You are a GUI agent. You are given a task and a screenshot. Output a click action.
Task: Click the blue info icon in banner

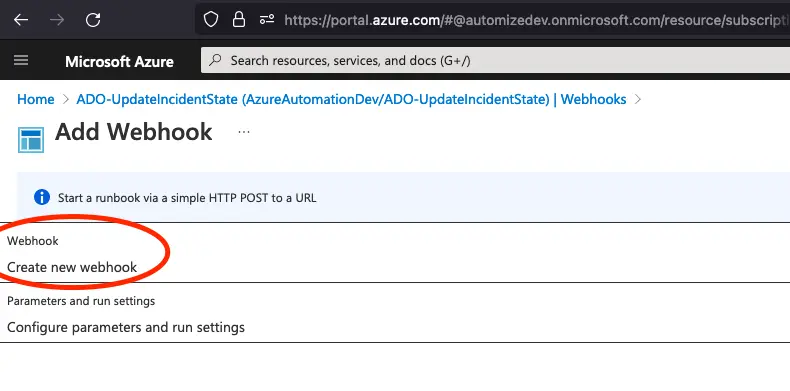click(42, 197)
